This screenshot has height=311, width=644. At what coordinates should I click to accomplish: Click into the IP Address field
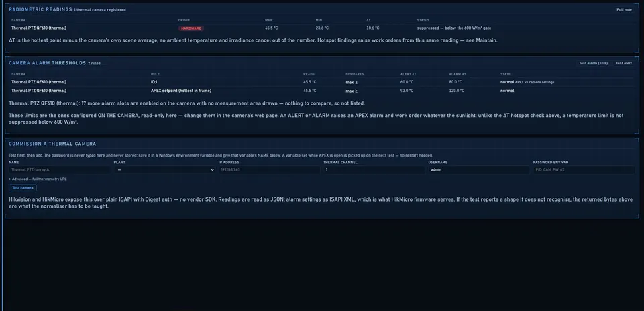pos(270,169)
